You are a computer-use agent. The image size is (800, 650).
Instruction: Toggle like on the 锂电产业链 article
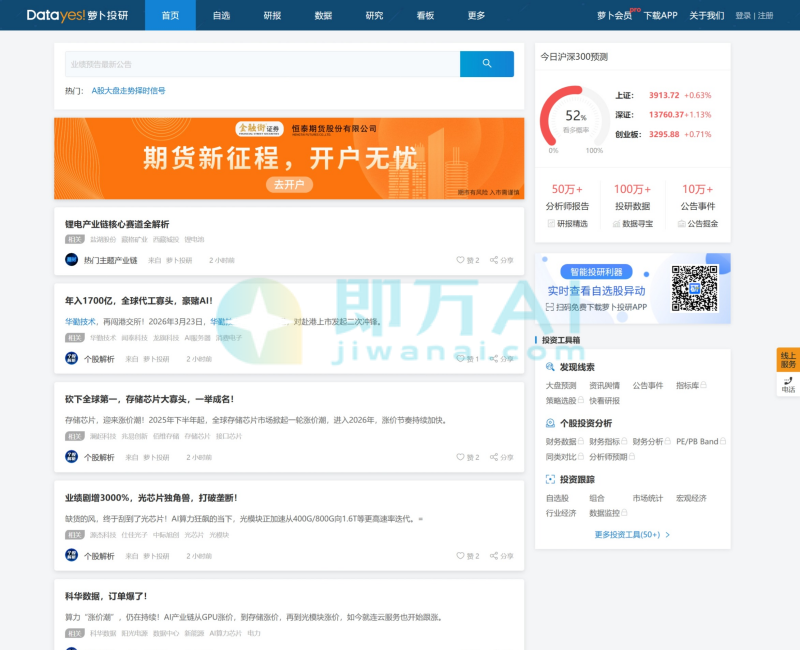(460, 260)
